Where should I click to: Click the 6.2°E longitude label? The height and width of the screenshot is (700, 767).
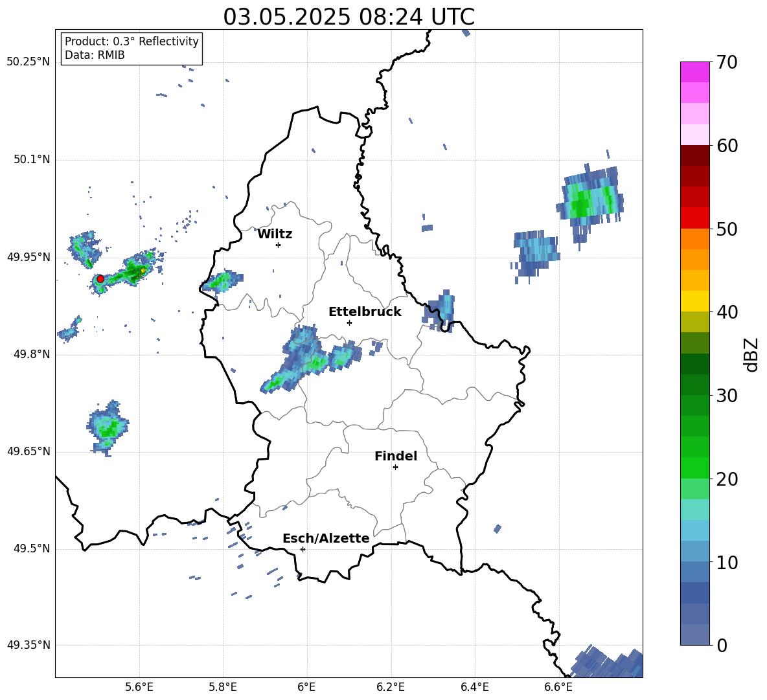[391, 688]
